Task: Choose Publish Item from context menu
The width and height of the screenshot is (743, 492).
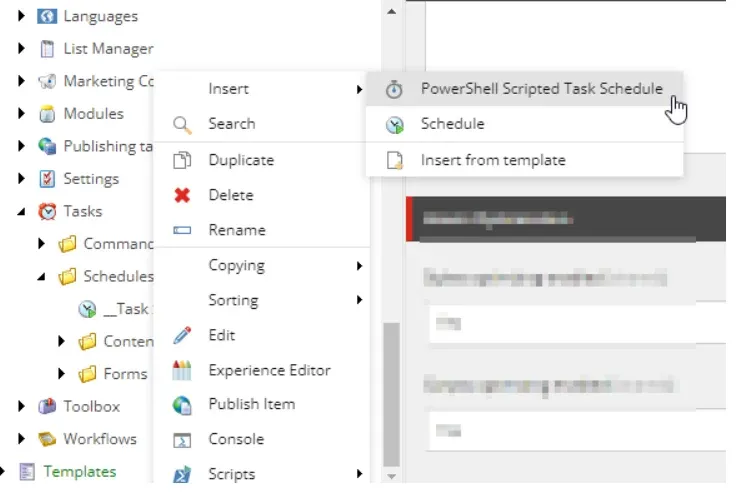Action: pos(262,404)
